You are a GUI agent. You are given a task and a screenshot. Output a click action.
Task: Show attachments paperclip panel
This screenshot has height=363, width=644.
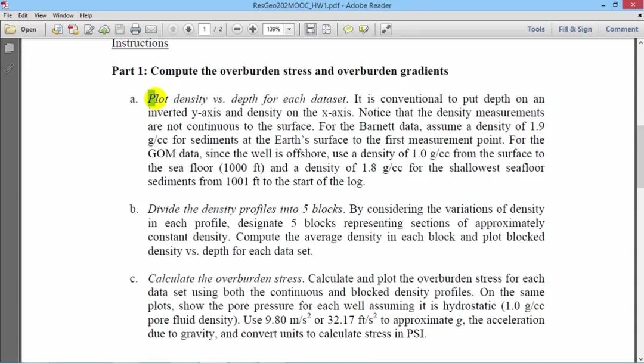pos(9,68)
